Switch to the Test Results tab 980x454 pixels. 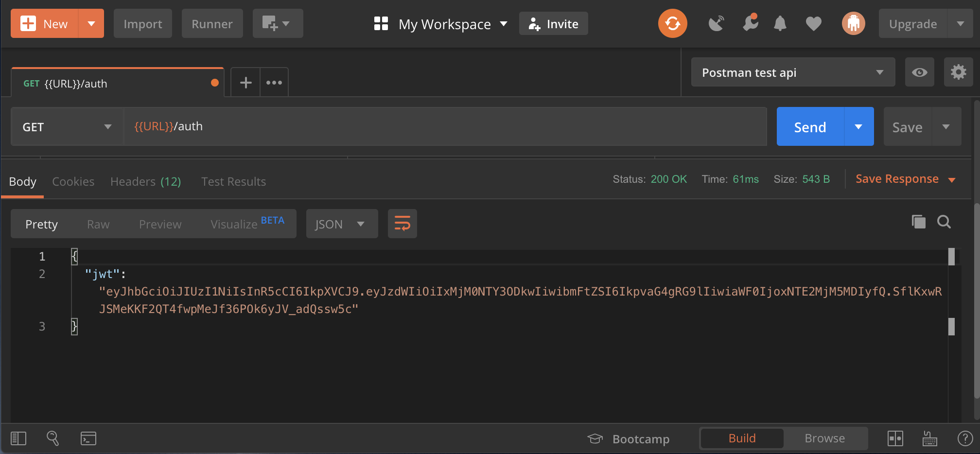pos(234,181)
